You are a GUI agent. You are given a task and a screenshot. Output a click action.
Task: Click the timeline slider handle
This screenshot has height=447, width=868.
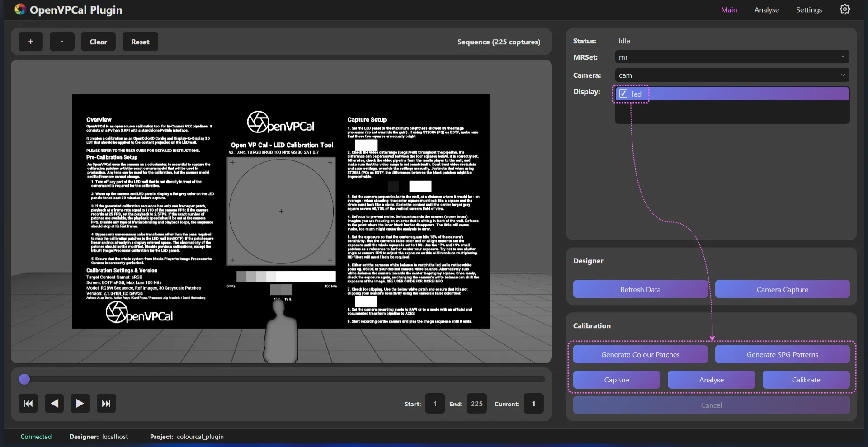[x=24, y=379]
